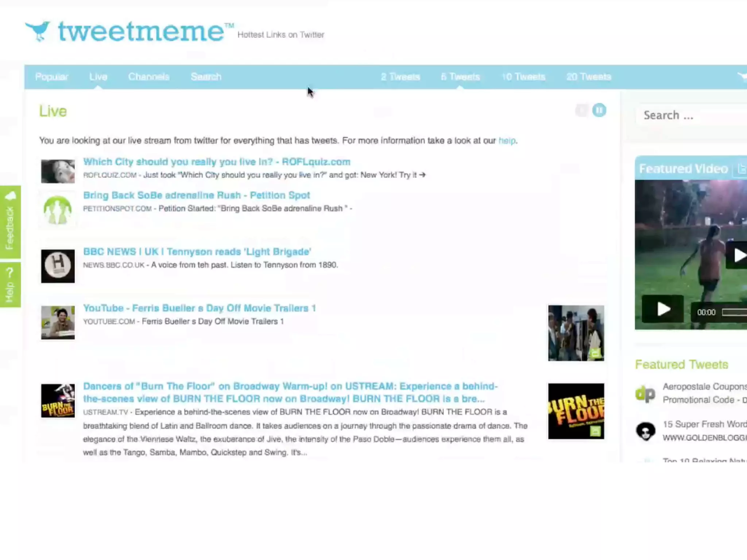Play the featured video

pos(663,310)
